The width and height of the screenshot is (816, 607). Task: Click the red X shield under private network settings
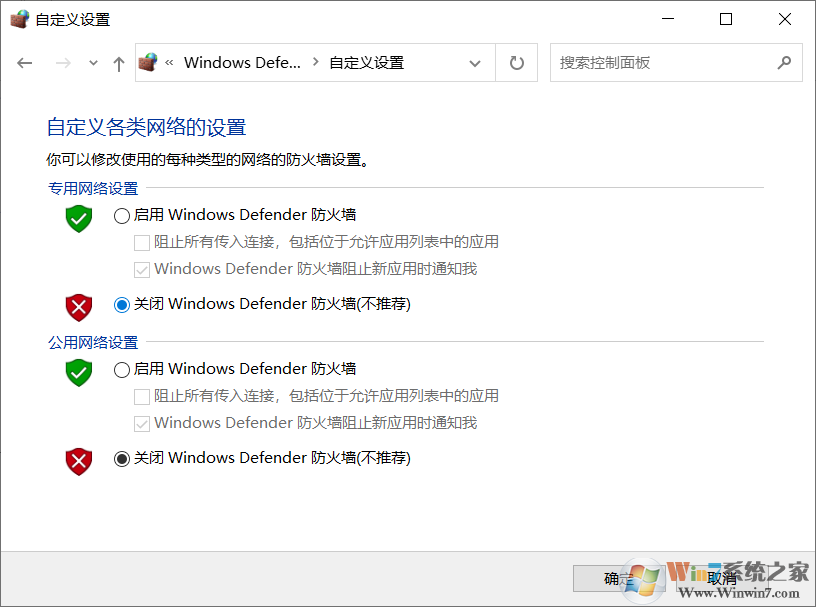[78, 307]
